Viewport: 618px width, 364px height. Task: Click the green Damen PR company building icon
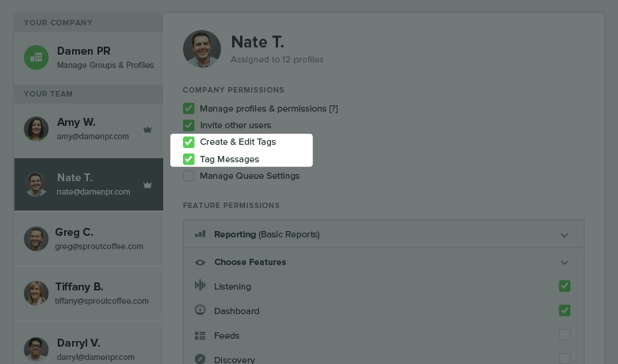click(36, 58)
